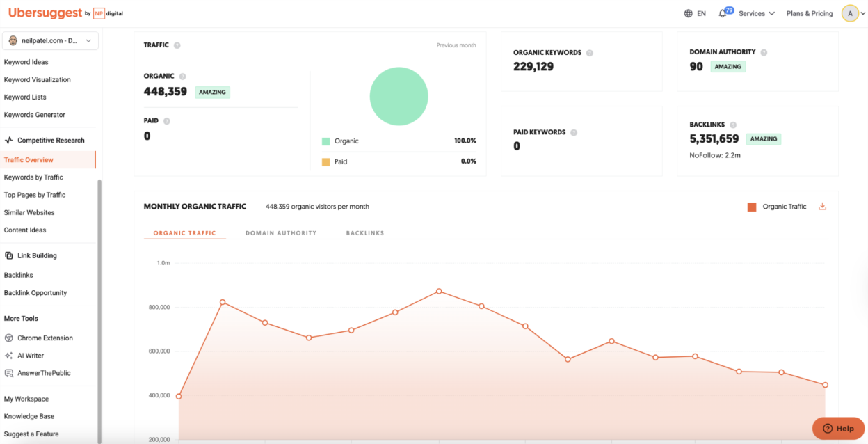Screen dimensions: 868x444
Task: Click the Chrome Extension icon
Action: point(9,338)
